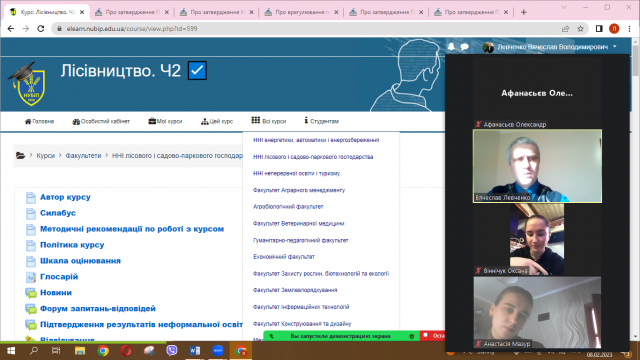Open notifications bell icon in Moodle header
Screen dimensions: 640x360
(451, 47)
